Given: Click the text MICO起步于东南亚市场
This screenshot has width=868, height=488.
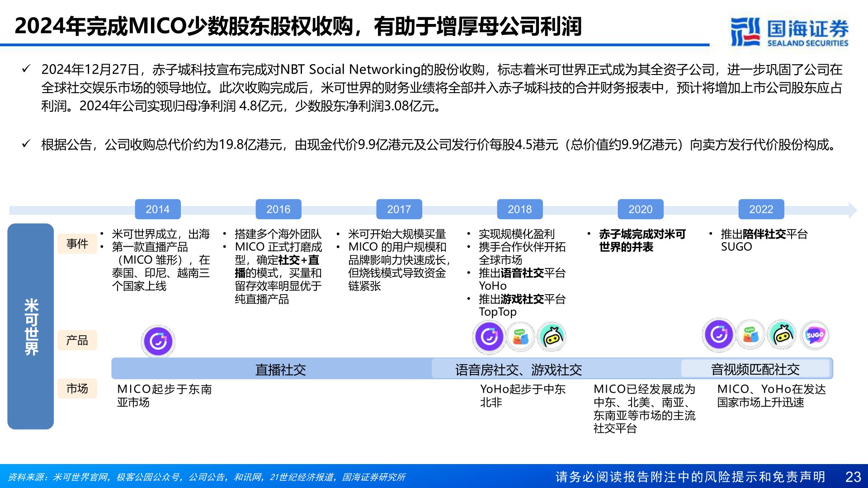Looking at the screenshot, I should (165, 395).
